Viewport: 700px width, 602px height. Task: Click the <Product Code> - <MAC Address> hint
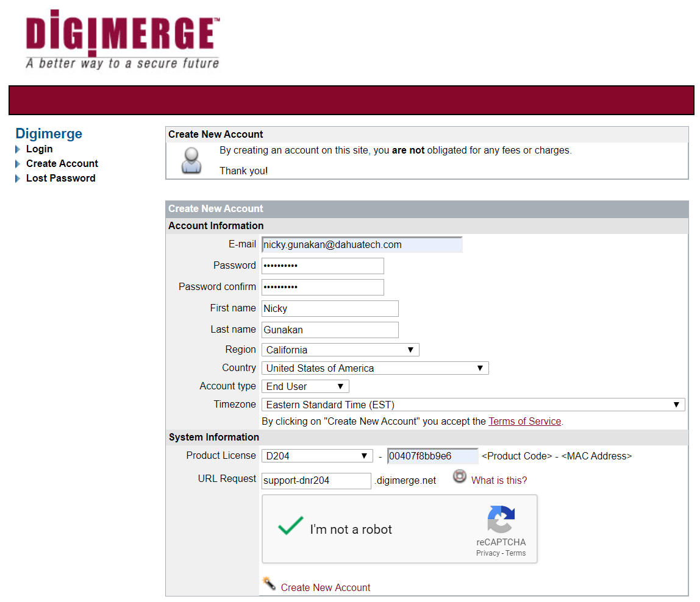(x=557, y=456)
